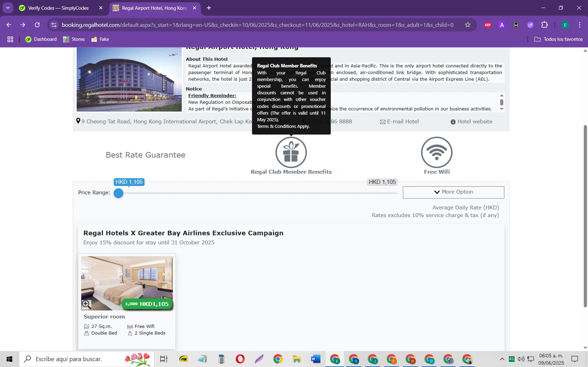The image size is (588, 367).
Task: Close the Regal Airport Hotel tab
Action: 194,8
